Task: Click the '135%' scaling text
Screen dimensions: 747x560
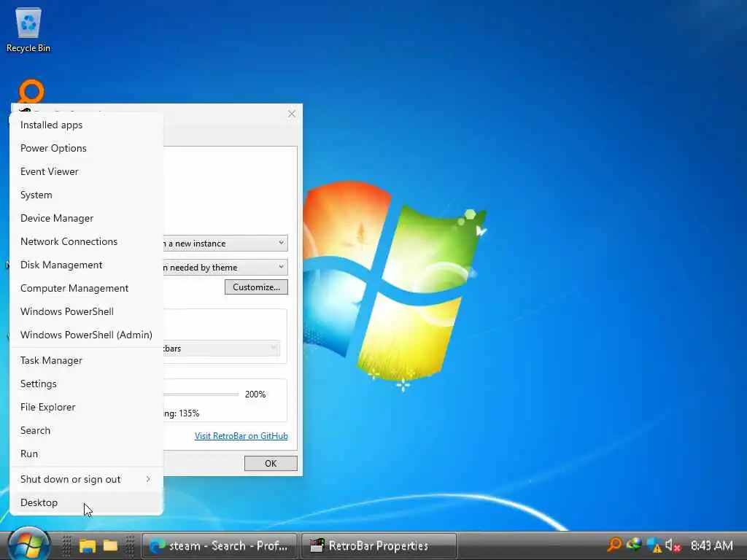Action: [189, 413]
